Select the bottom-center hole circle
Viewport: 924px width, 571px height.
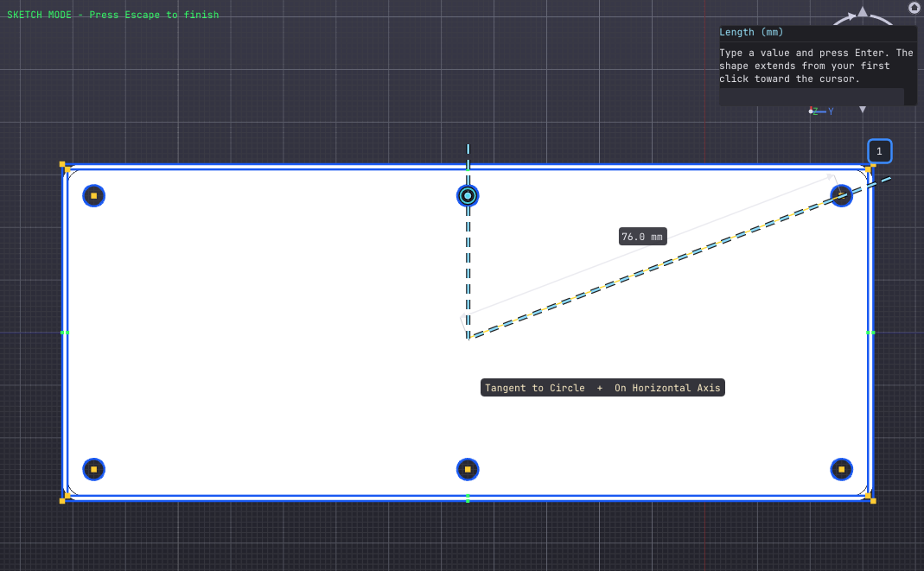pyautogui.click(x=468, y=470)
